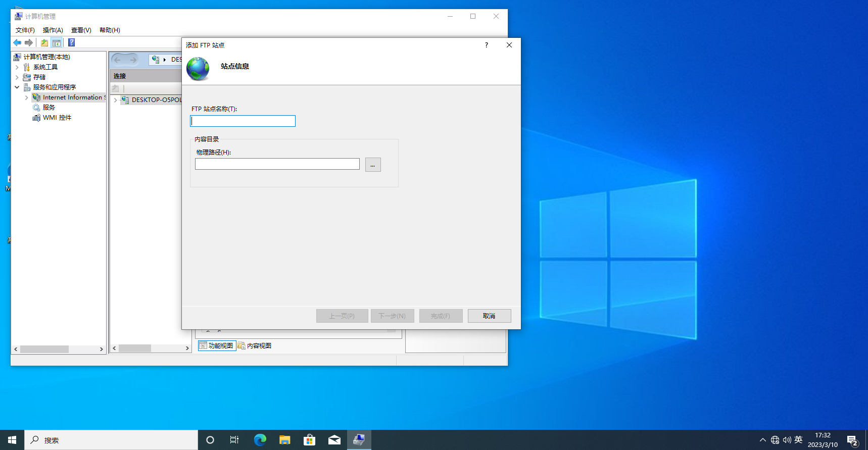Click the taskbar 搜索 box
Image resolution: width=868 pixels, height=450 pixels.
[111, 440]
